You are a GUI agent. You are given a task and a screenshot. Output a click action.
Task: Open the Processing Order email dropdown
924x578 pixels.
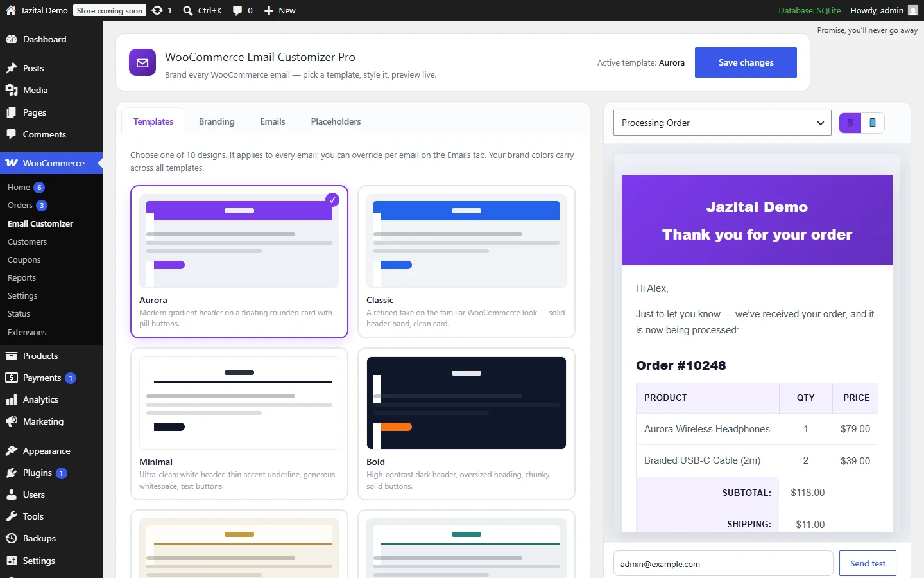[723, 123]
